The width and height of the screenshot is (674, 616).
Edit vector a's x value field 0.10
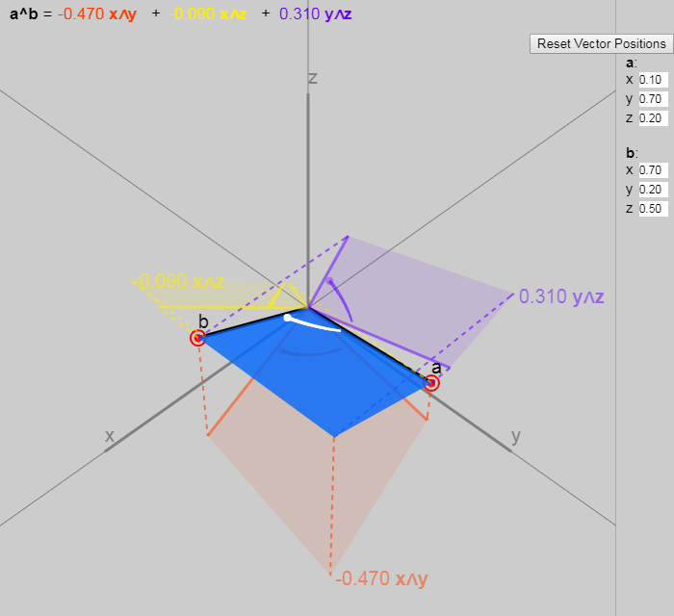(653, 80)
